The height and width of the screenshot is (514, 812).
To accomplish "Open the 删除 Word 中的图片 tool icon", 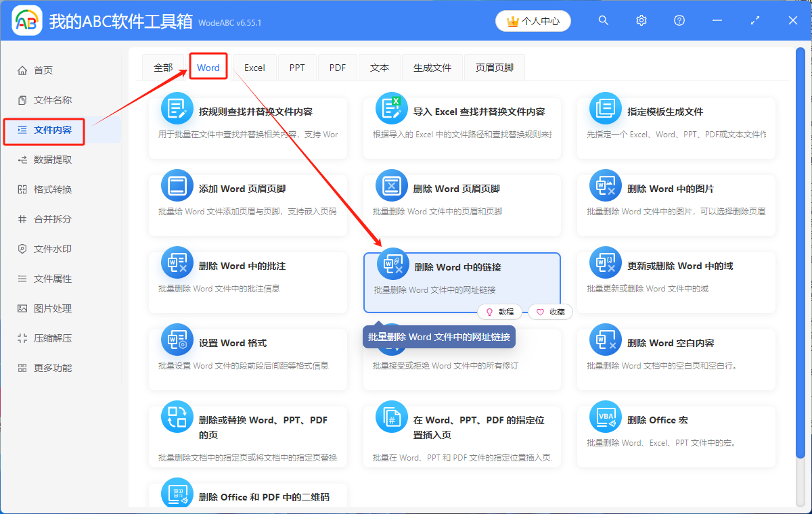I will coord(606,185).
